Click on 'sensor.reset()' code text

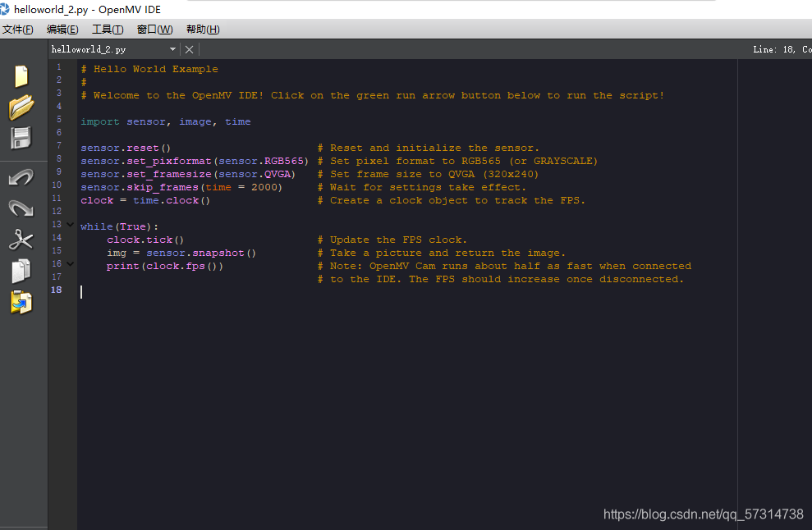(126, 148)
